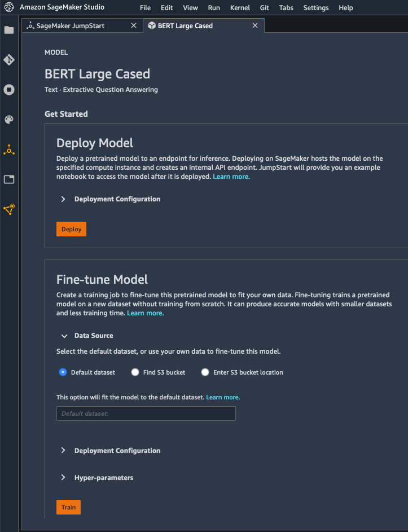Viewport: 408px width, 532px height.
Task: Click the JumpStart icon on SageMaker JumpStart tab
Action: coord(30,25)
